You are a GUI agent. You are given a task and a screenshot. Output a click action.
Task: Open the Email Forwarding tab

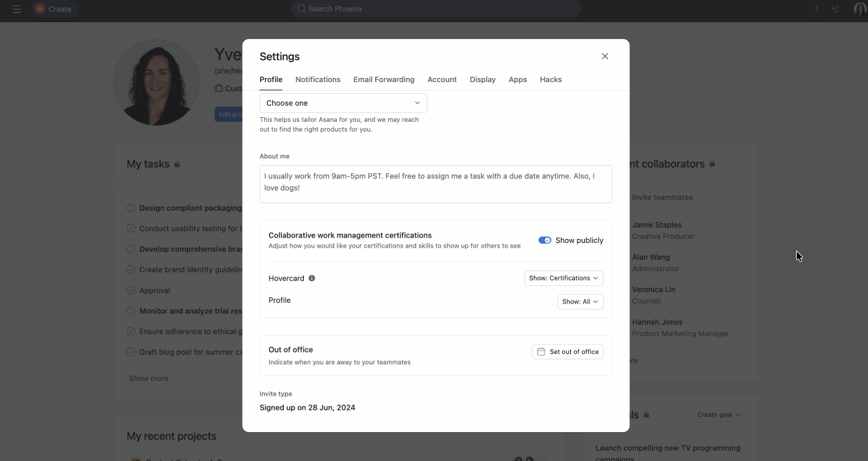tap(384, 79)
